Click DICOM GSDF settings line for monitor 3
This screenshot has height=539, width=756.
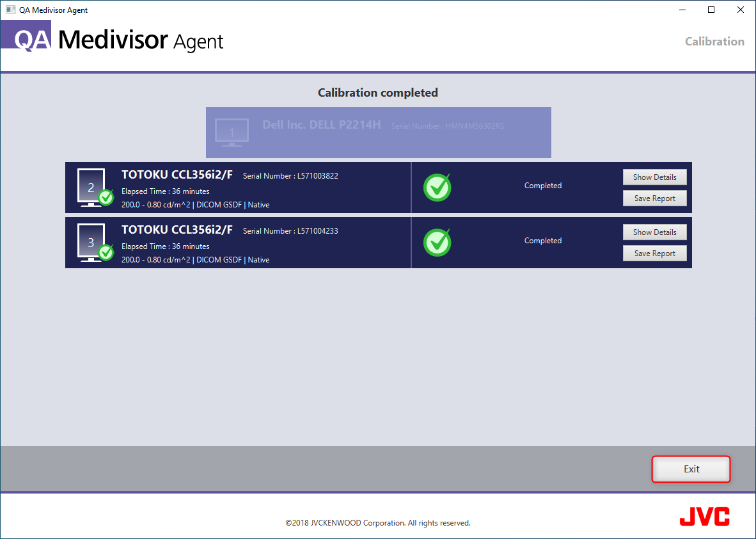tap(195, 260)
